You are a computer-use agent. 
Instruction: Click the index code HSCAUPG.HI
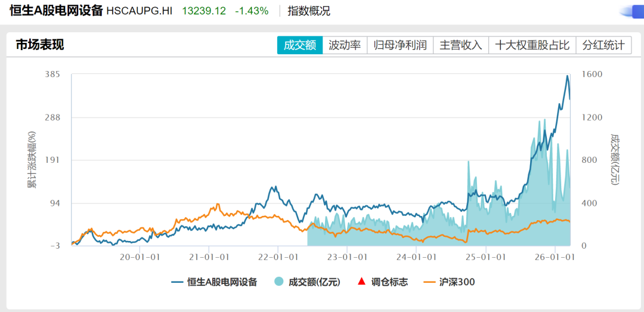141,11
